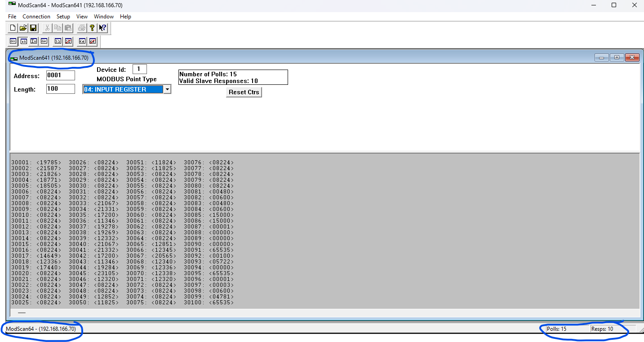Screen dimensions: 644x342
Task: Activate the context help arrow icon
Action: pyautogui.click(x=102, y=28)
